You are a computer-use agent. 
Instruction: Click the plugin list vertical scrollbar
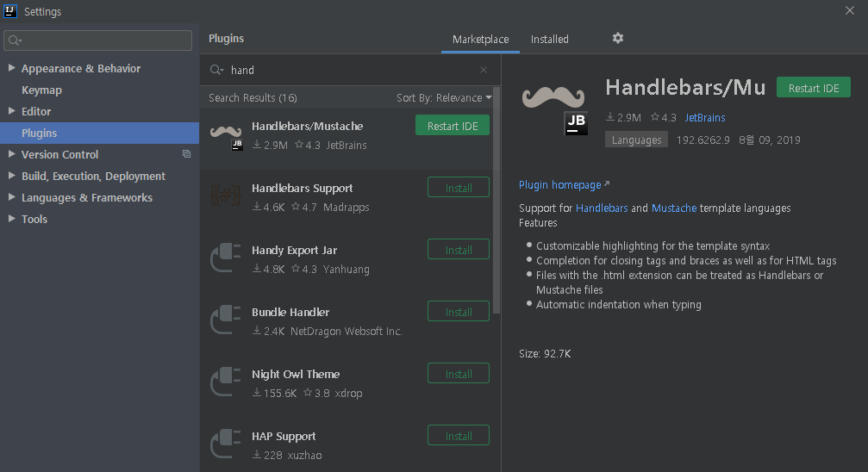496,201
